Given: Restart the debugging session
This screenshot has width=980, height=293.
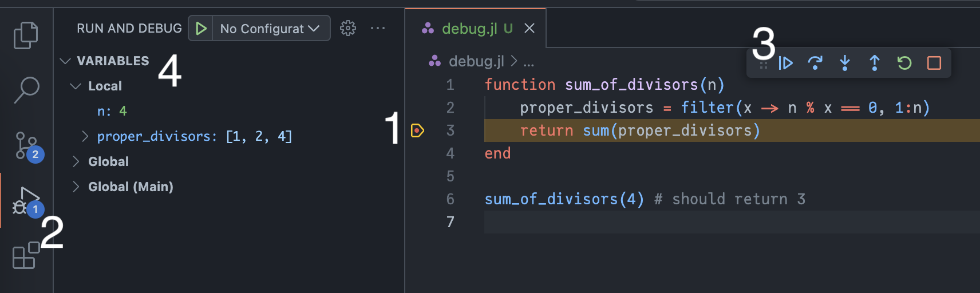Looking at the screenshot, I should tap(904, 63).
